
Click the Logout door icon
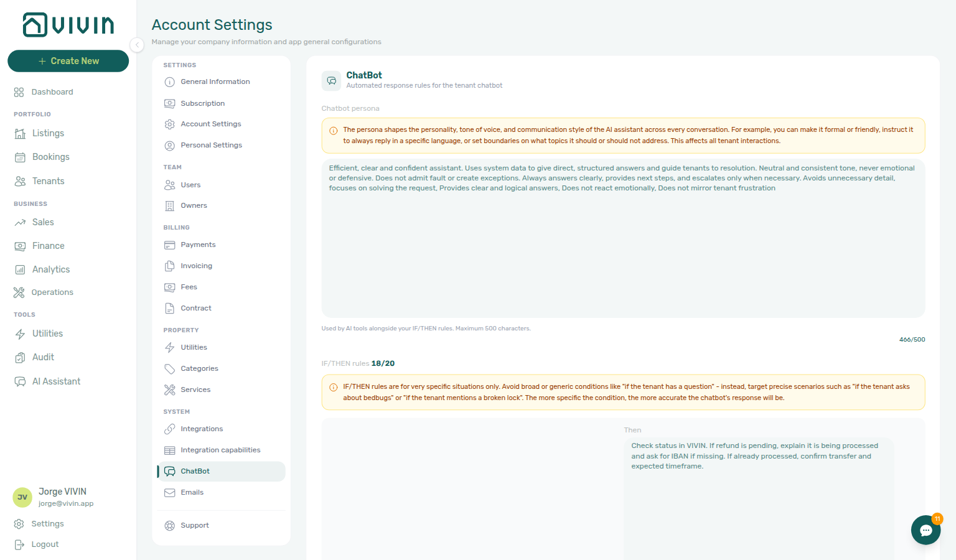coord(19,544)
